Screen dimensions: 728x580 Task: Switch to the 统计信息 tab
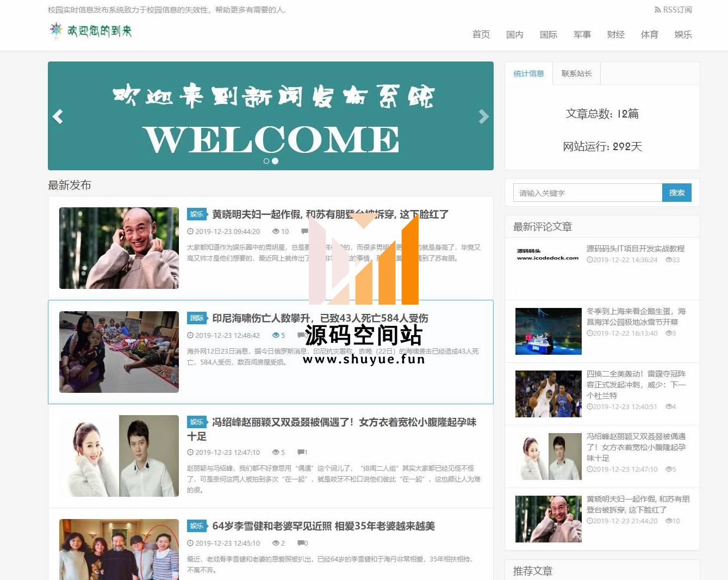[x=528, y=73]
